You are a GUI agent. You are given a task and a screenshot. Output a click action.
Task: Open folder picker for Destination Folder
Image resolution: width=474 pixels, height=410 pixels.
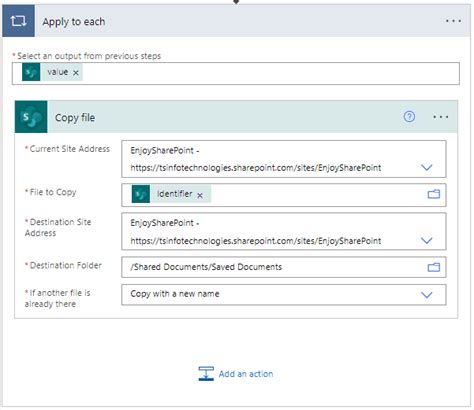coord(434,267)
